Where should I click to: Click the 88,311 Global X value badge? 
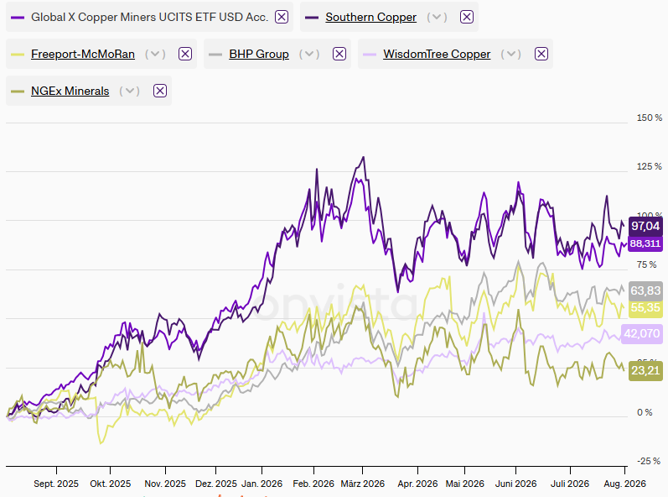(645, 243)
